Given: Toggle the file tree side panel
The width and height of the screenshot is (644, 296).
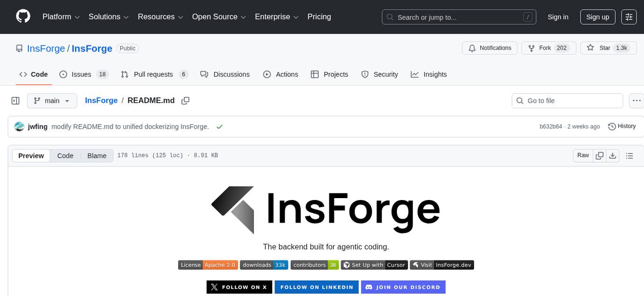Looking at the screenshot, I should pyautogui.click(x=15, y=100).
